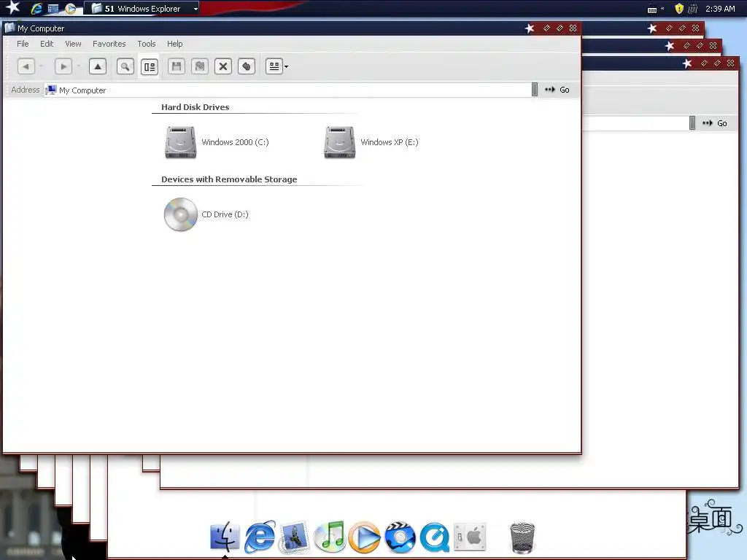
Task: Expand hidden system tray icons chevron
Action: 662,8
